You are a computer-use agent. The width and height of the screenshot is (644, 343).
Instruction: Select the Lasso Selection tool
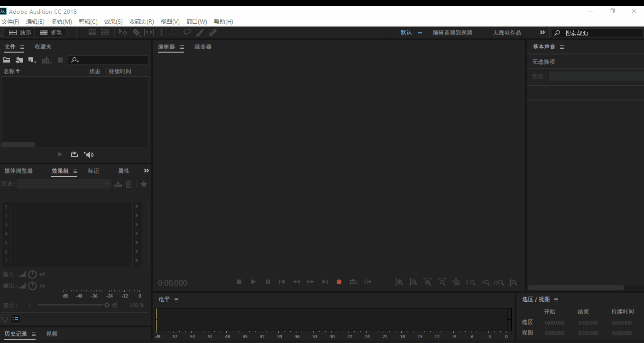point(187,32)
